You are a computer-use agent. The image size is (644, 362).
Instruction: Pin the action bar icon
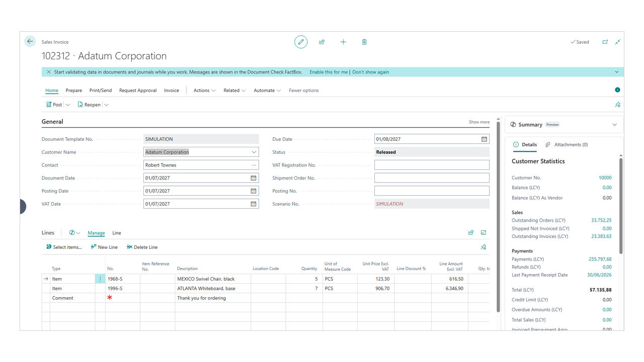point(617,105)
